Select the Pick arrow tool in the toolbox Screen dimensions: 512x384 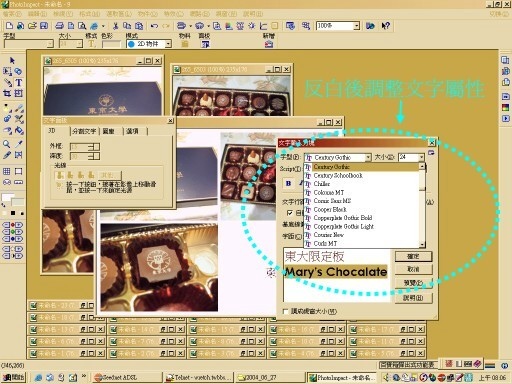click(12, 60)
